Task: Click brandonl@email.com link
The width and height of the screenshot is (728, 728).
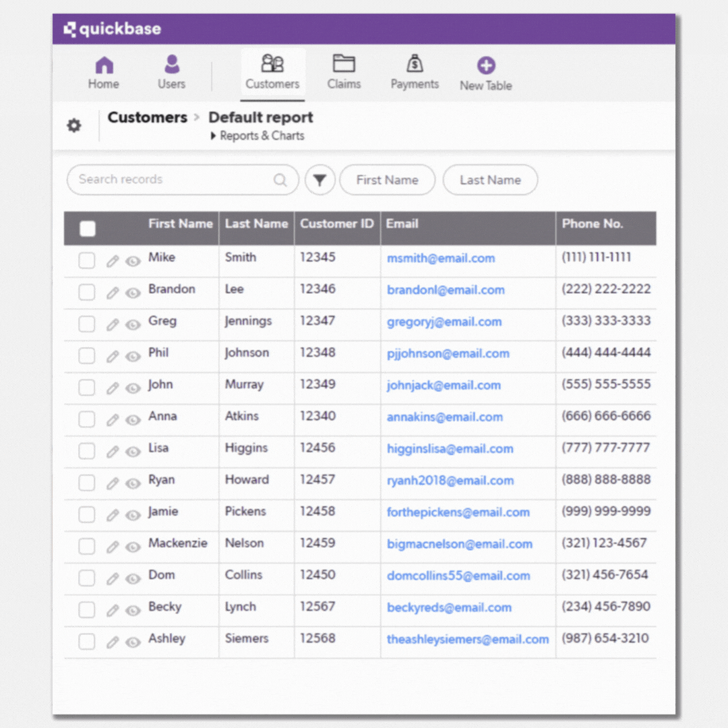Action: 446,290
